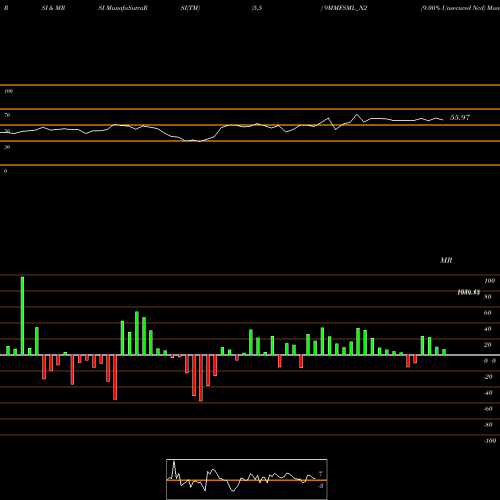Click the '(5,5' parameter text
This screenshot has height=500, width=500.
(257, 8)
